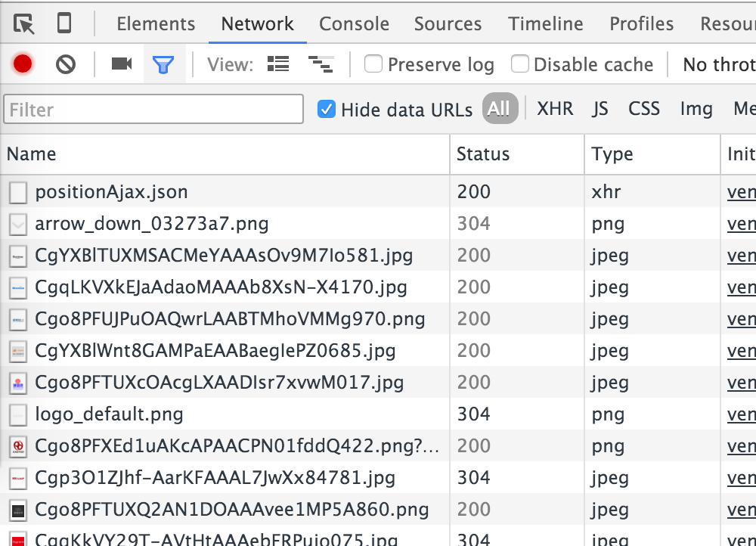
Task: Enable the Preserve log checkbox
Action: coord(373,64)
